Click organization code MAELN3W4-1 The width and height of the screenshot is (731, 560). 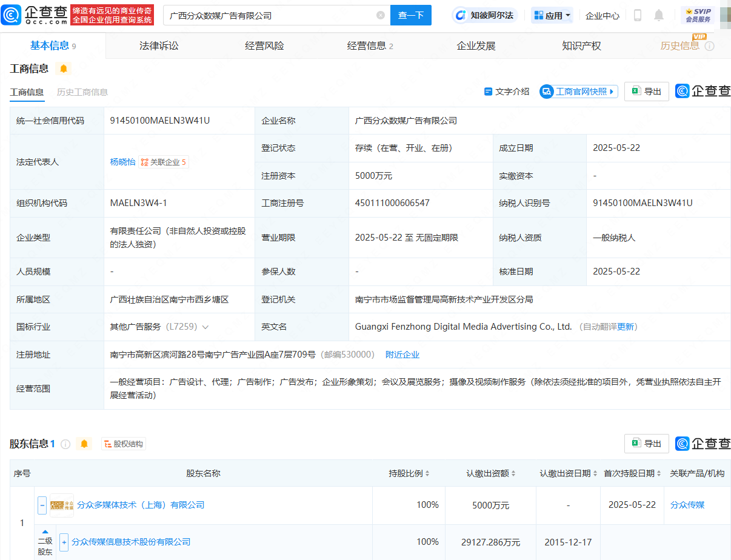[x=138, y=203]
